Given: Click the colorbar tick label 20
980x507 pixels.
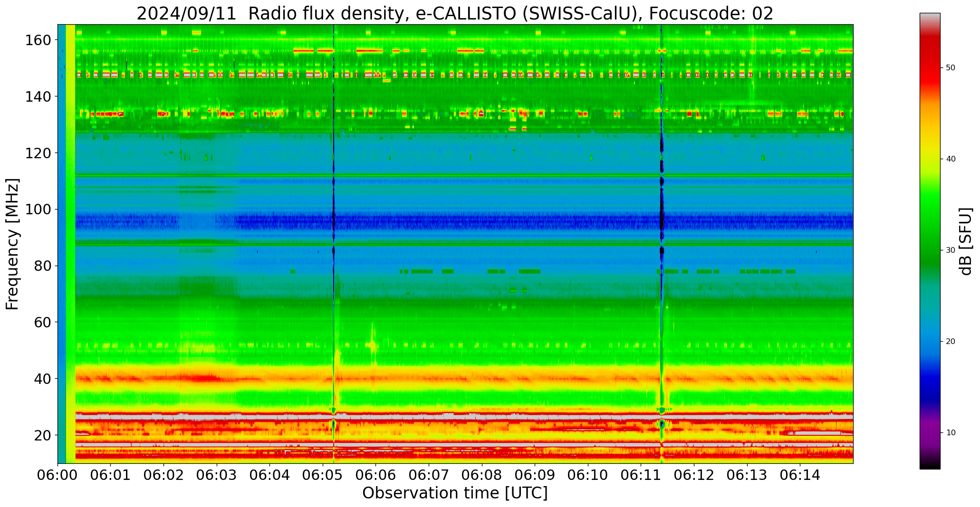Looking at the screenshot, I should coord(951,342).
